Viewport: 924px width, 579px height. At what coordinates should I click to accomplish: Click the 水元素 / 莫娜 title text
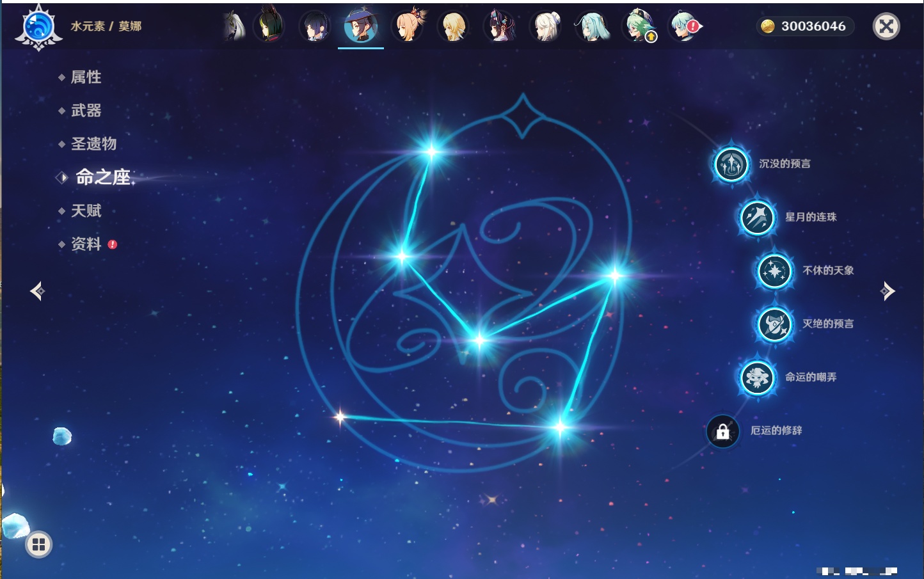pos(106,26)
